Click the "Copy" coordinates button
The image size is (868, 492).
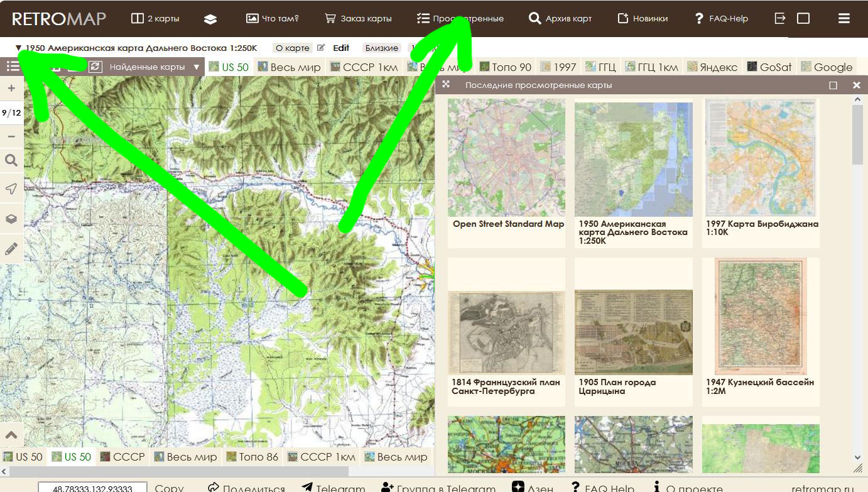(169, 488)
